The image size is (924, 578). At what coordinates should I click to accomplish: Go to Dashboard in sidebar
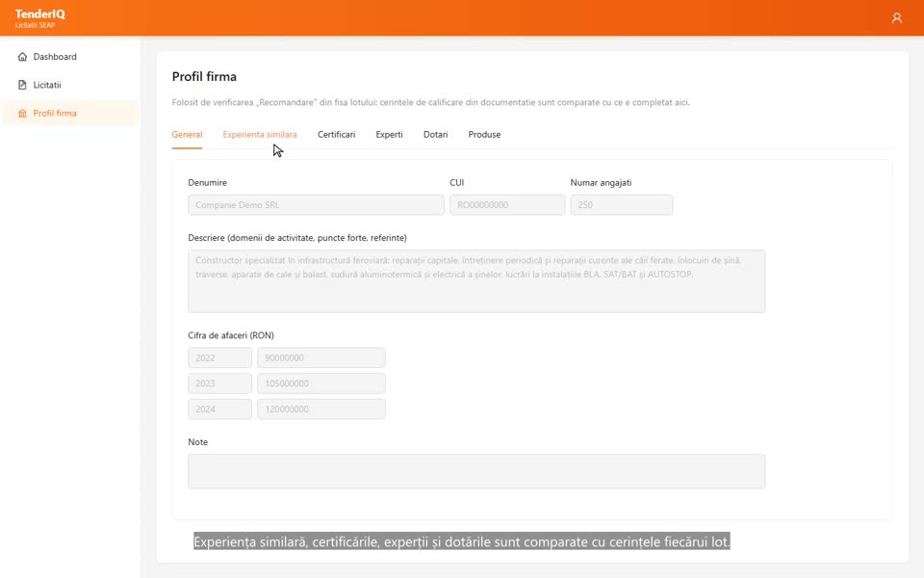pyautogui.click(x=70, y=57)
